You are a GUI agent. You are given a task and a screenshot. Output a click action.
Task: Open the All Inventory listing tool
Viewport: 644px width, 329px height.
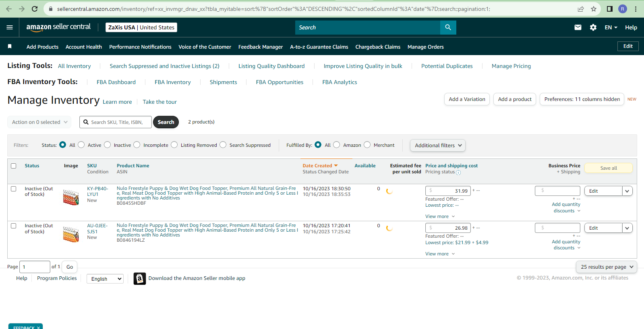pos(75,66)
